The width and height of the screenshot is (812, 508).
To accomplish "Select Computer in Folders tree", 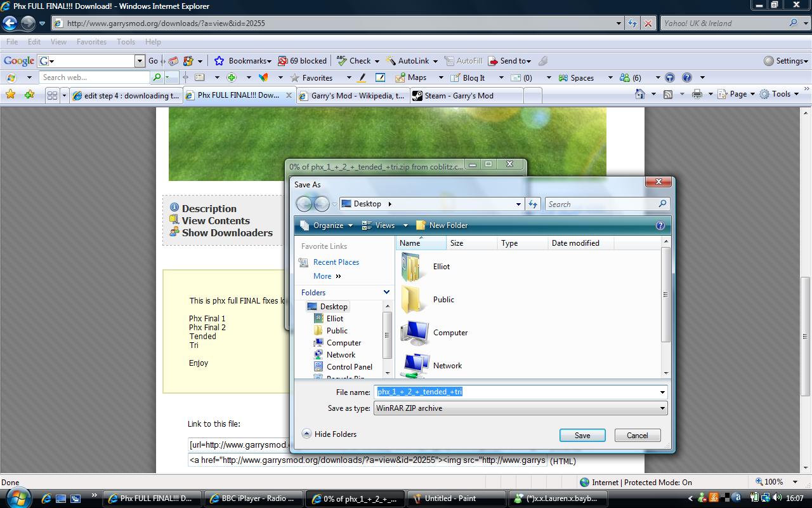I will tap(343, 343).
